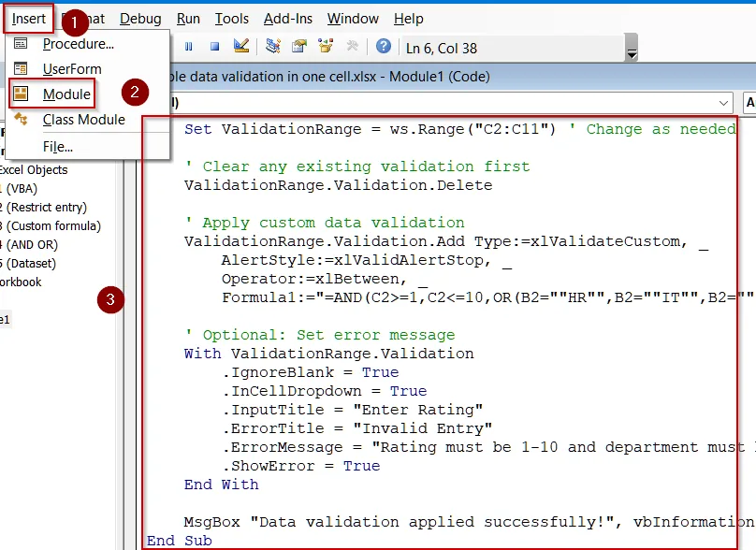The image size is (756, 550).
Task: Open the Tools menu
Action: [x=231, y=19]
